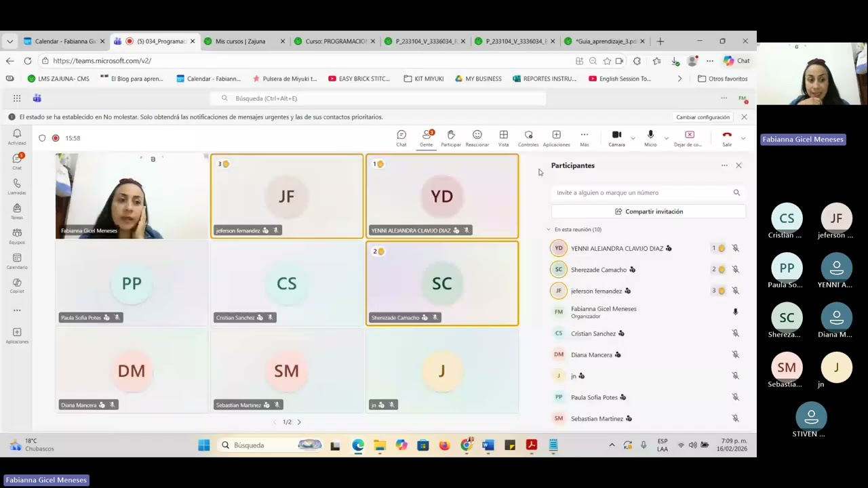868x488 pixels.
Task: Expand the Salir options arrow
Action: 743,138
